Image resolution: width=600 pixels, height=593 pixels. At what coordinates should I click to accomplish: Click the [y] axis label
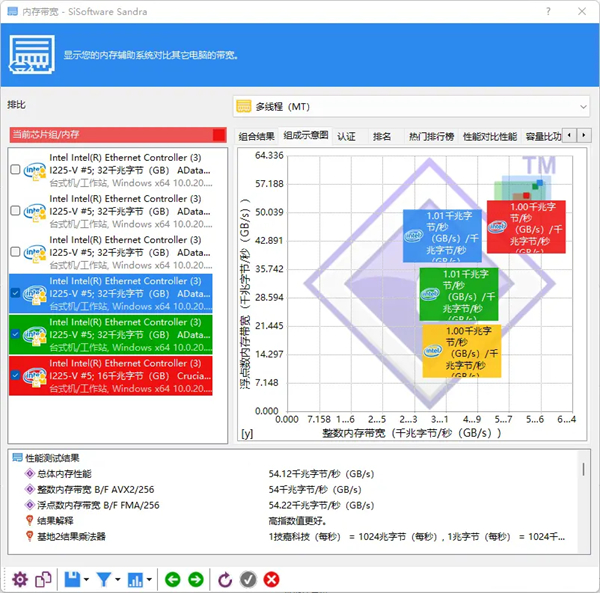coord(247,433)
